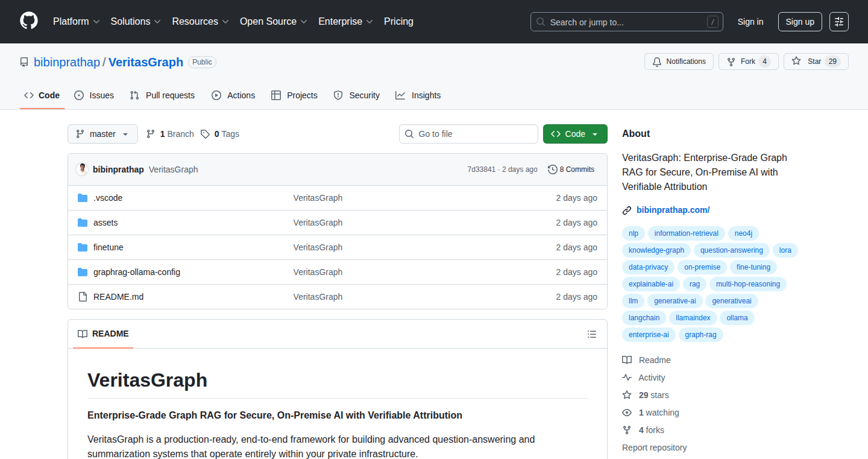
Task: Click the Go to file input
Action: (468, 134)
